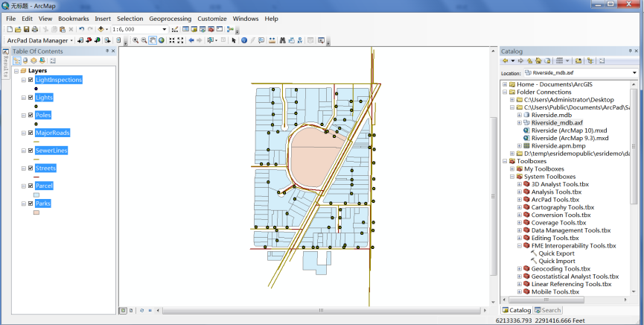
Task: Activate the Identify tool
Action: pos(243,40)
